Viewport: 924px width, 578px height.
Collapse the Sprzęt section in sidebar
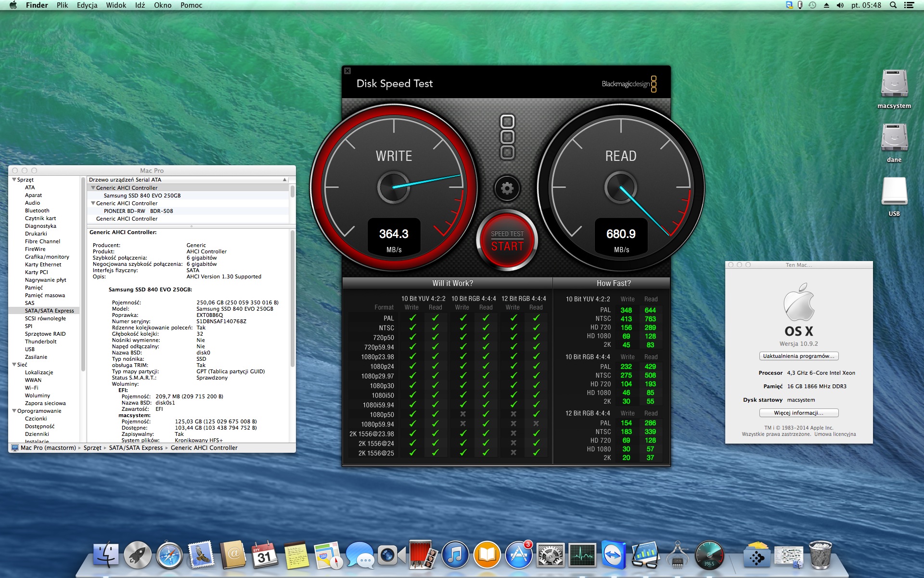14,180
